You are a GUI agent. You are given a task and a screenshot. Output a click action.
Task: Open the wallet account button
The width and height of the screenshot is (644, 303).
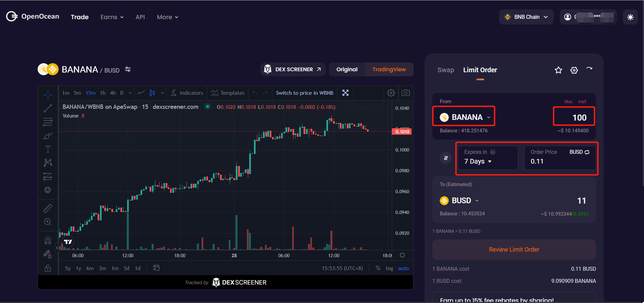(x=588, y=17)
